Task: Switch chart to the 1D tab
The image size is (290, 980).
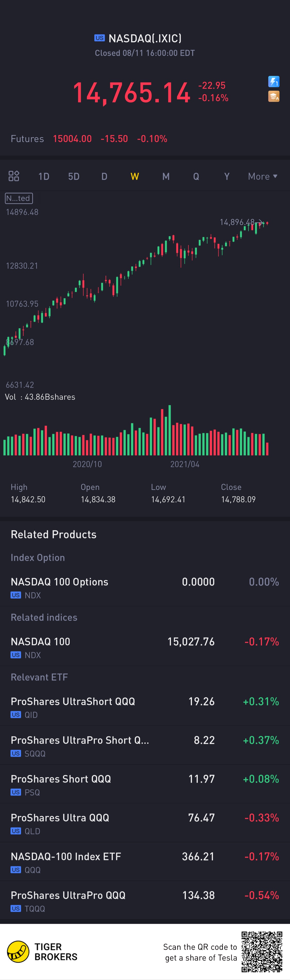Action: 44,176
